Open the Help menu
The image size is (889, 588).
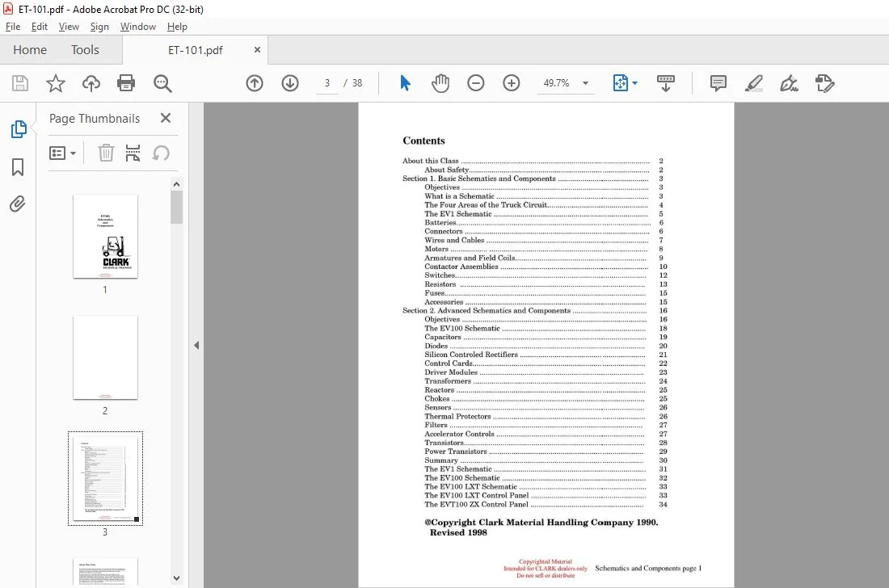point(177,27)
